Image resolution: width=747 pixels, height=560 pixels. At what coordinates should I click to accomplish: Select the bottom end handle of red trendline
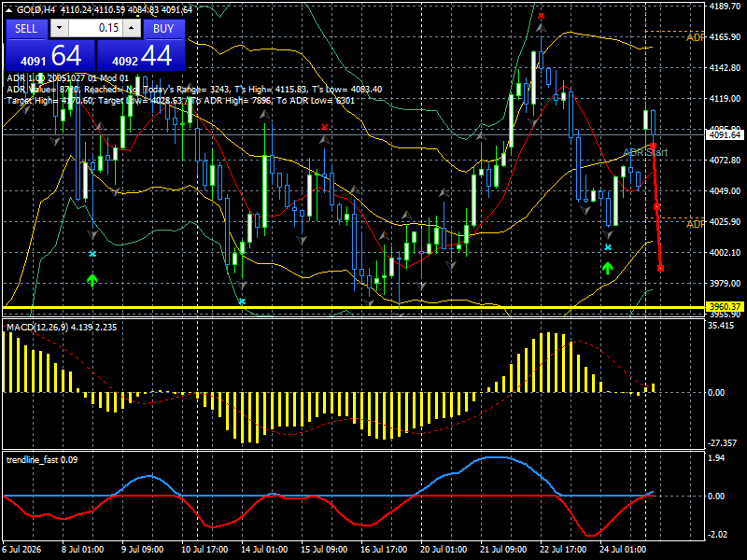[661, 269]
